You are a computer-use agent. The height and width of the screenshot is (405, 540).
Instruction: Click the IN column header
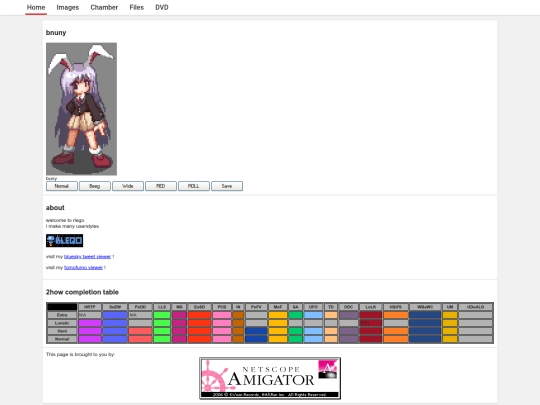238,307
